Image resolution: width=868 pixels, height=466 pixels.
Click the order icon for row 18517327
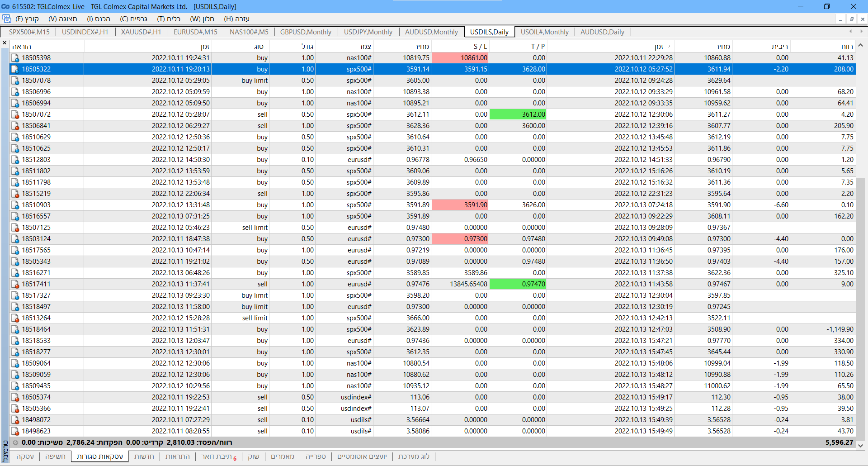[x=15, y=295]
